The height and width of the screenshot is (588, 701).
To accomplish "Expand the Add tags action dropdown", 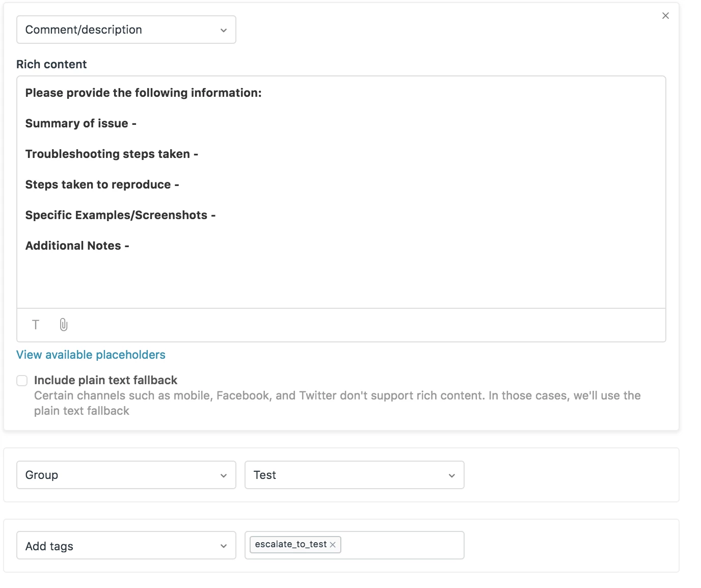I will tap(126, 546).
